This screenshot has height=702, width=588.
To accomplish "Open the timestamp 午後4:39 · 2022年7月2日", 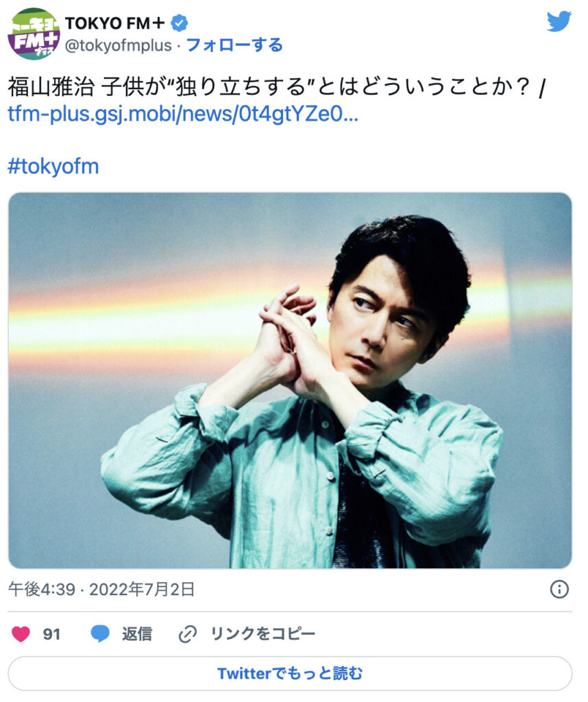I will pyautogui.click(x=101, y=590).
